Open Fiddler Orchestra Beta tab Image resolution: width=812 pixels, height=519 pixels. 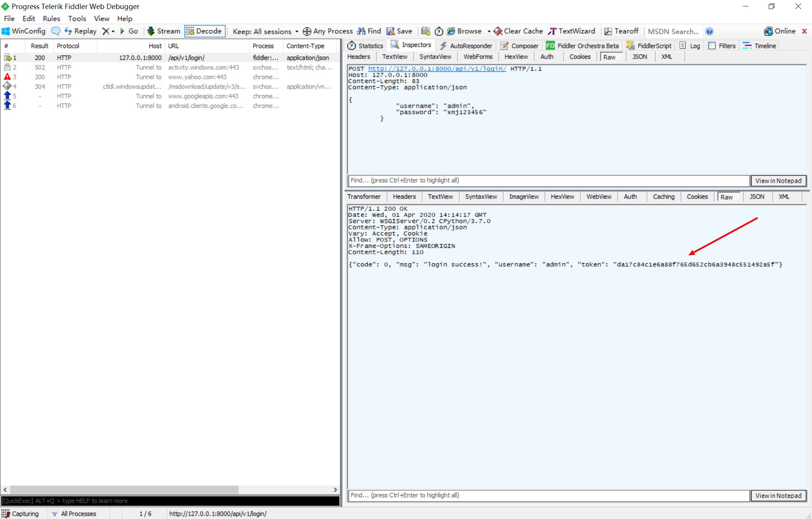pos(583,46)
